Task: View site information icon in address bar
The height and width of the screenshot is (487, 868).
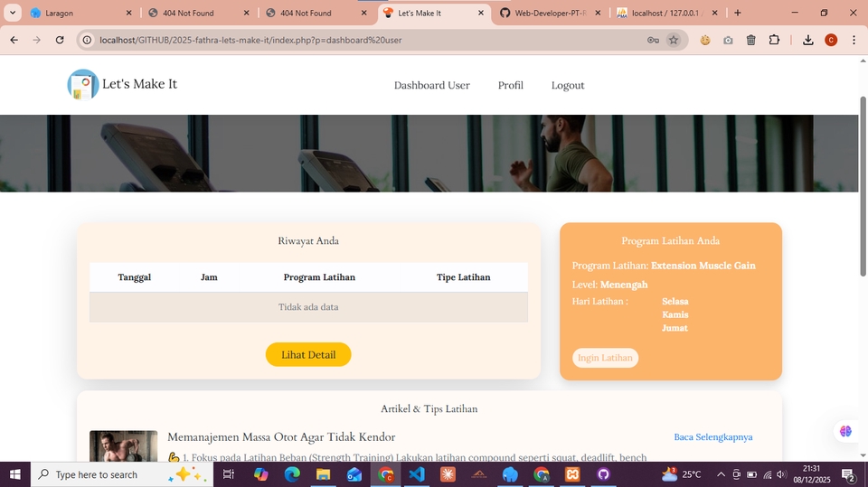Action: tap(87, 40)
